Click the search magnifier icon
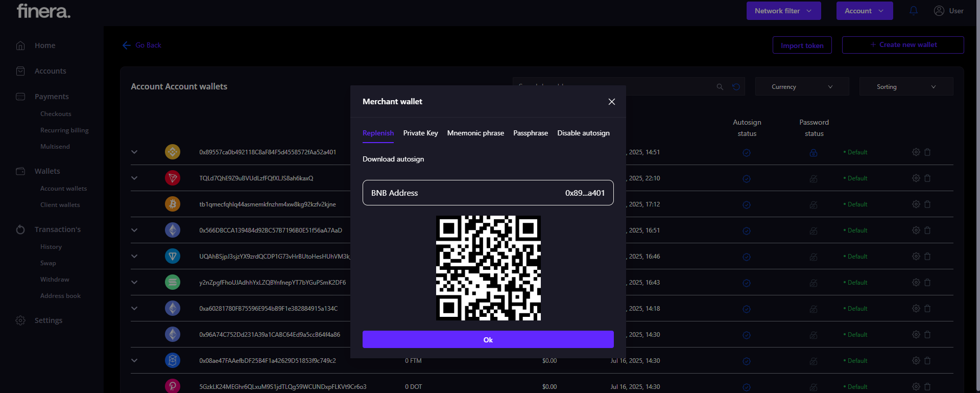This screenshot has height=393, width=980. (x=720, y=87)
